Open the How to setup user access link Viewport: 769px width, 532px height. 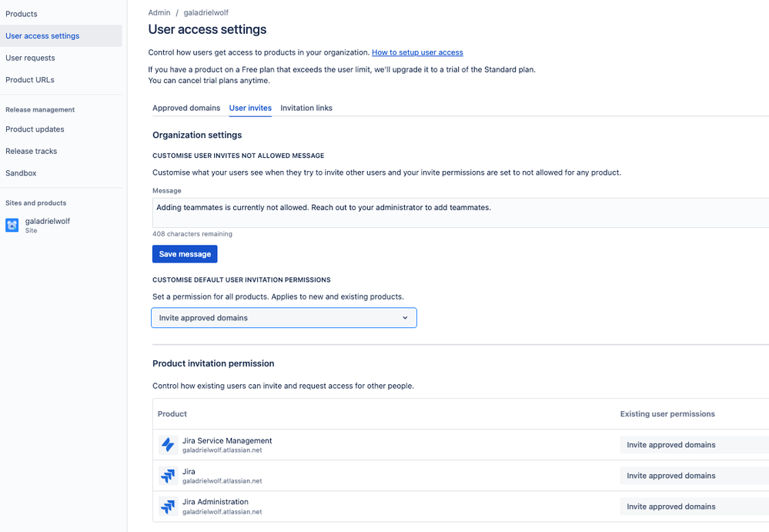pyautogui.click(x=417, y=52)
